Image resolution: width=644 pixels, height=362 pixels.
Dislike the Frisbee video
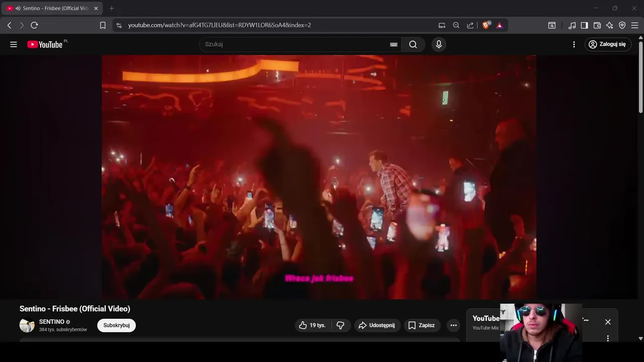[x=341, y=325]
